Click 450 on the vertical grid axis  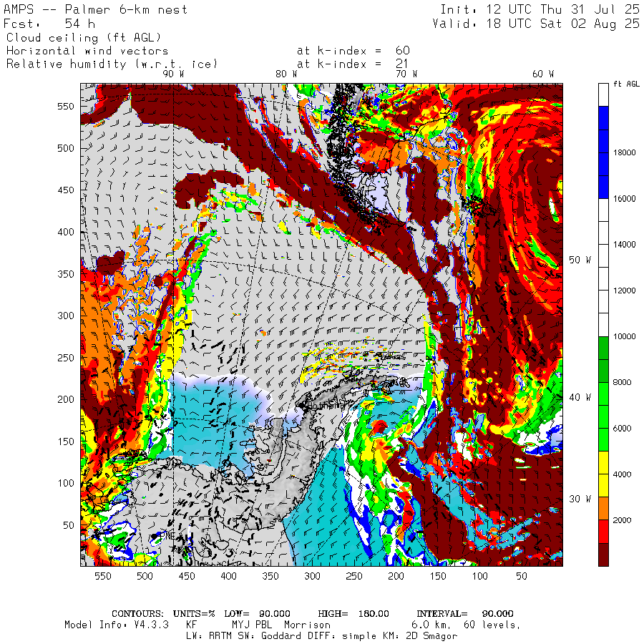[66, 190]
